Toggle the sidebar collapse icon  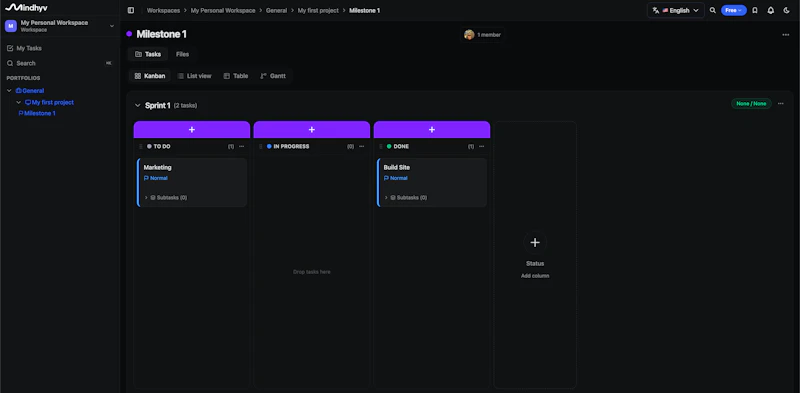point(131,10)
